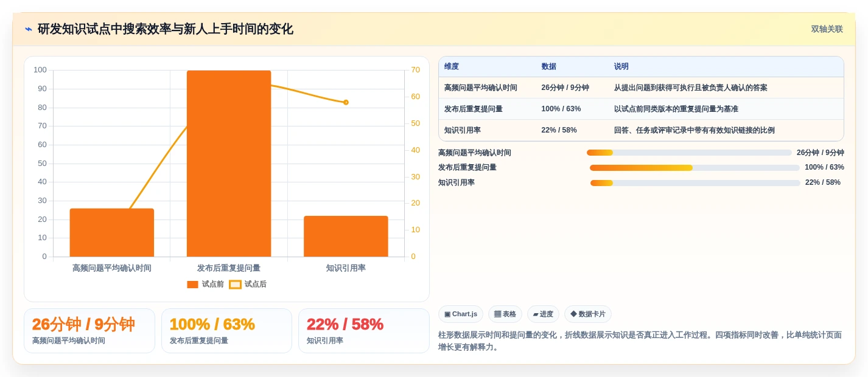Toggle the 试点后 legend entry
Image resolution: width=868 pixels, height=377 pixels.
click(x=248, y=284)
